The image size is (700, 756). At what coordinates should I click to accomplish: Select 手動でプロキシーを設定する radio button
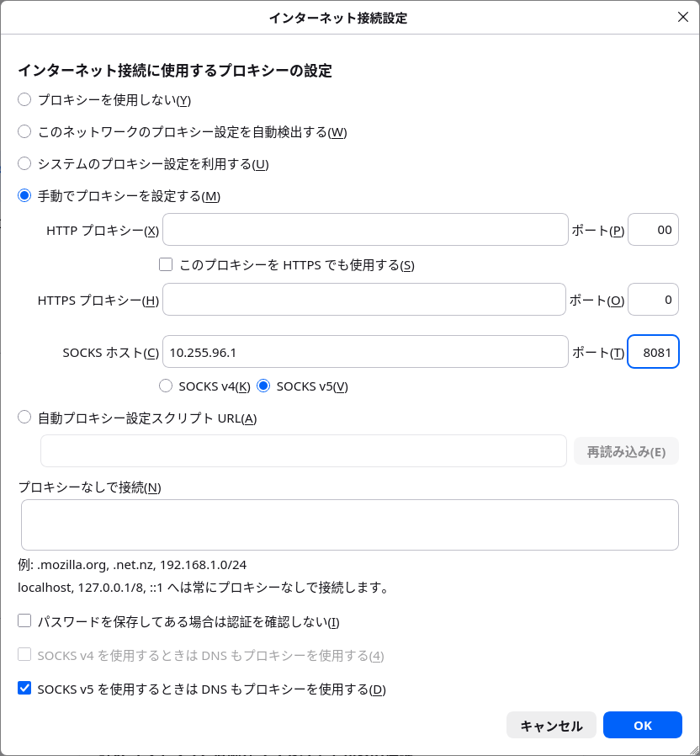24,196
